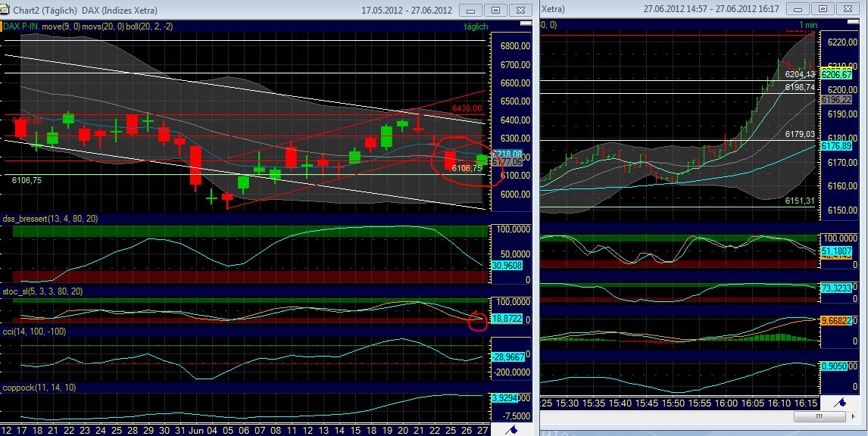
Task: Minimize the Chart2 (Täglich) window
Action: pyautogui.click(x=470, y=10)
